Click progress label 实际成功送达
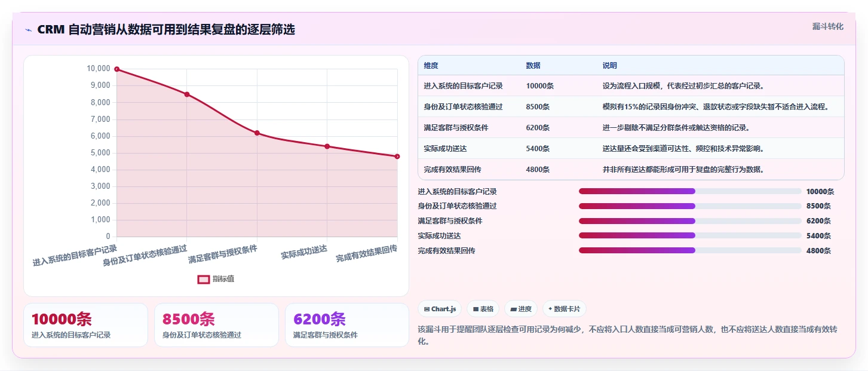Screen dimensions: 868x371 click(x=439, y=236)
